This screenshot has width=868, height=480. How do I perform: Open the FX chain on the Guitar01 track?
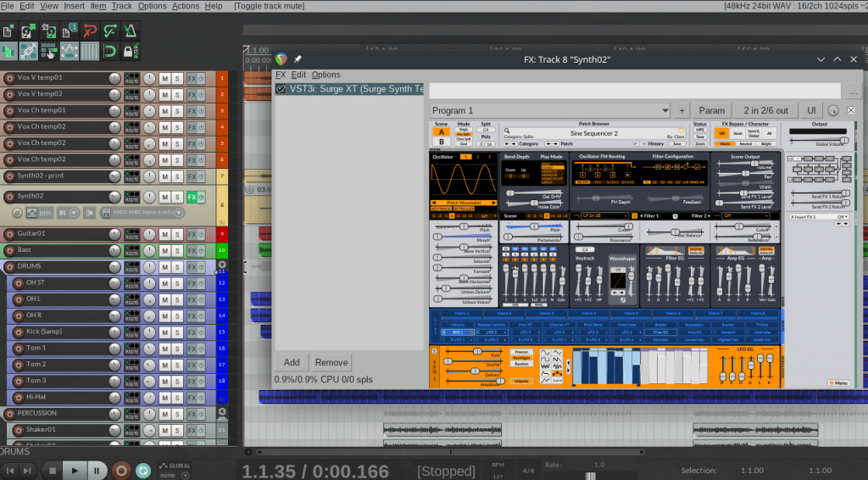click(192, 234)
